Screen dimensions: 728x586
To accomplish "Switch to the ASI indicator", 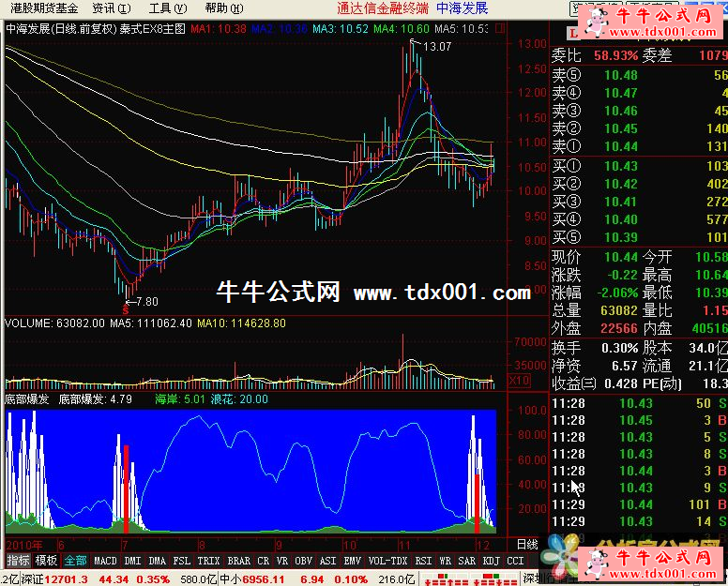I will pyautogui.click(x=328, y=561).
